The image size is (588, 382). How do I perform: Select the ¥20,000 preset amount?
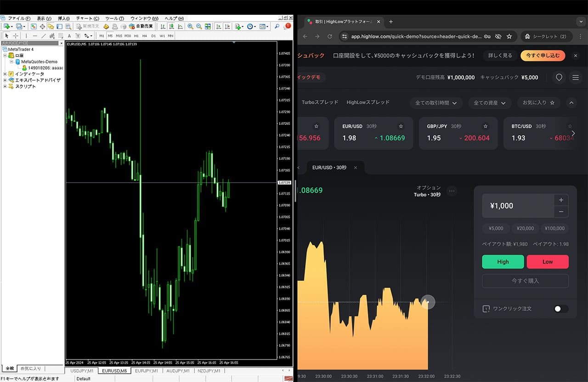click(525, 228)
